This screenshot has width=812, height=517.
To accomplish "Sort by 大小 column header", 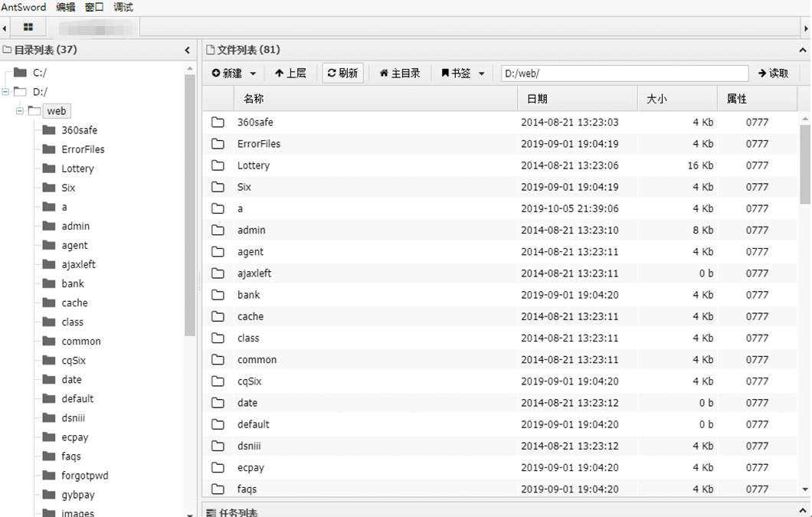I will tap(677, 99).
